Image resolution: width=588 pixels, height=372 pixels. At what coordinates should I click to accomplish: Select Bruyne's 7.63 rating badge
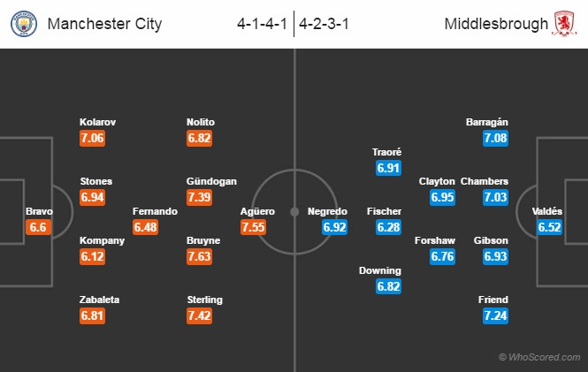point(201,257)
